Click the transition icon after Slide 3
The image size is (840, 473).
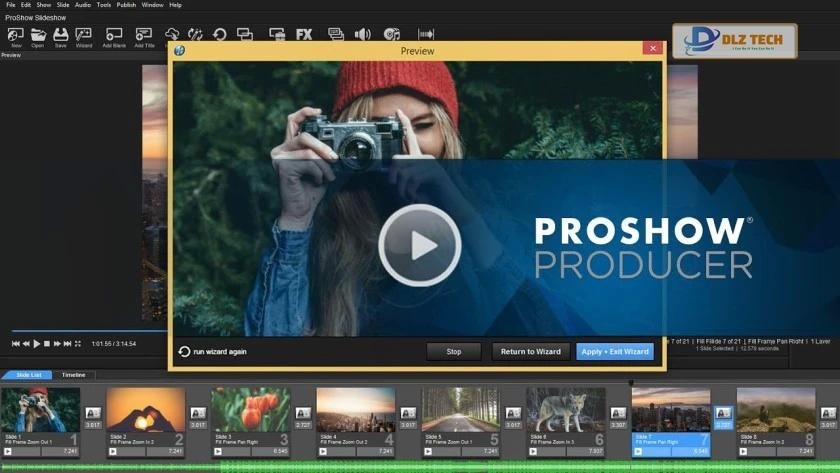coord(303,413)
